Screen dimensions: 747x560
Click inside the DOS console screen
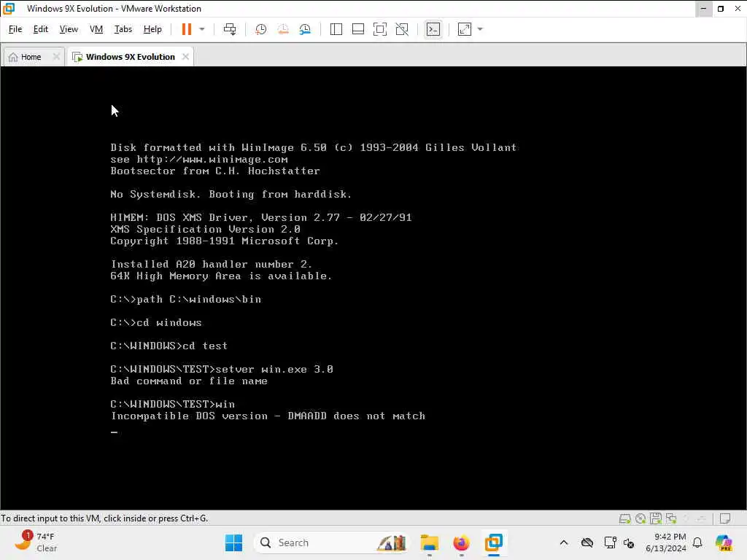(x=373, y=287)
